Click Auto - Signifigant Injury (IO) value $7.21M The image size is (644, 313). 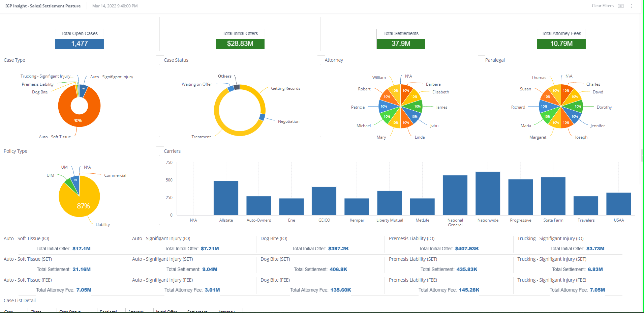[210, 249]
